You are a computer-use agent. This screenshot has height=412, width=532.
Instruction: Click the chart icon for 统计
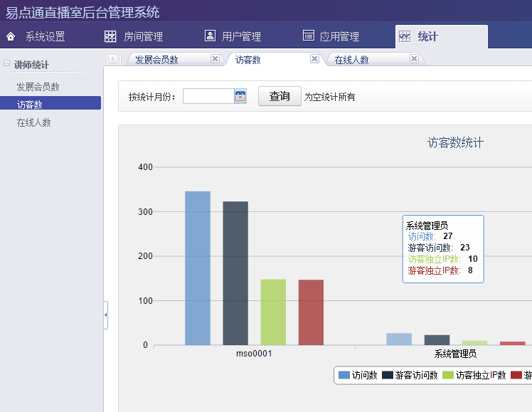[x=405, y=36]
